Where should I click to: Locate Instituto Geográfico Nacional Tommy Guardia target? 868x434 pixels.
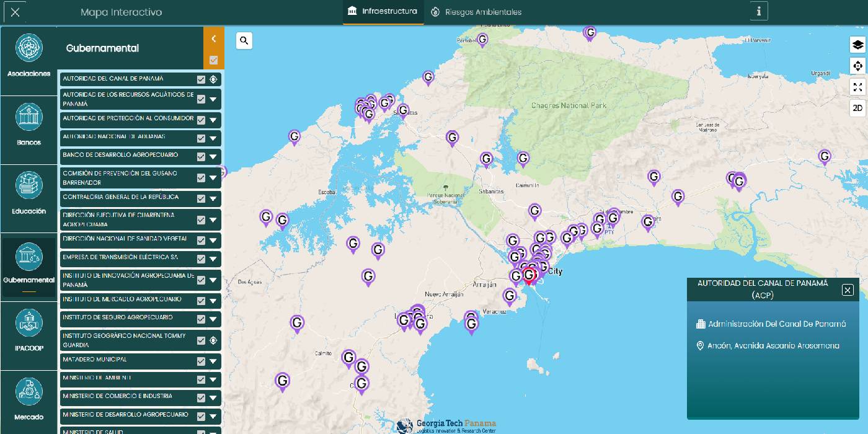coord(213,340)
